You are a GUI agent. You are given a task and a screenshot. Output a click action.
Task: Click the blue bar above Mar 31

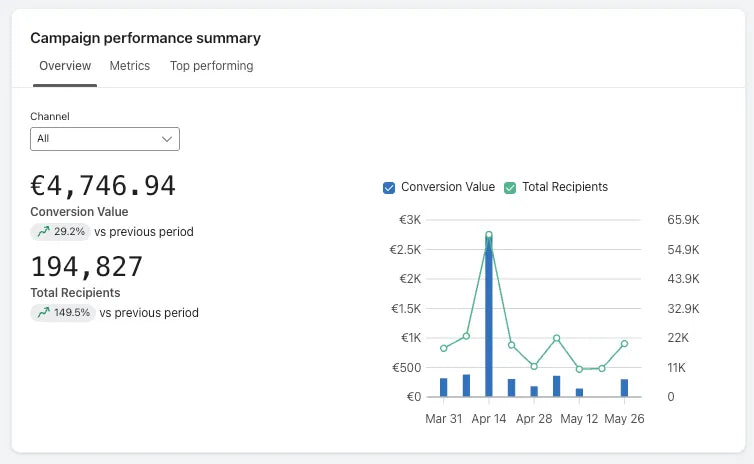point(443,387)
